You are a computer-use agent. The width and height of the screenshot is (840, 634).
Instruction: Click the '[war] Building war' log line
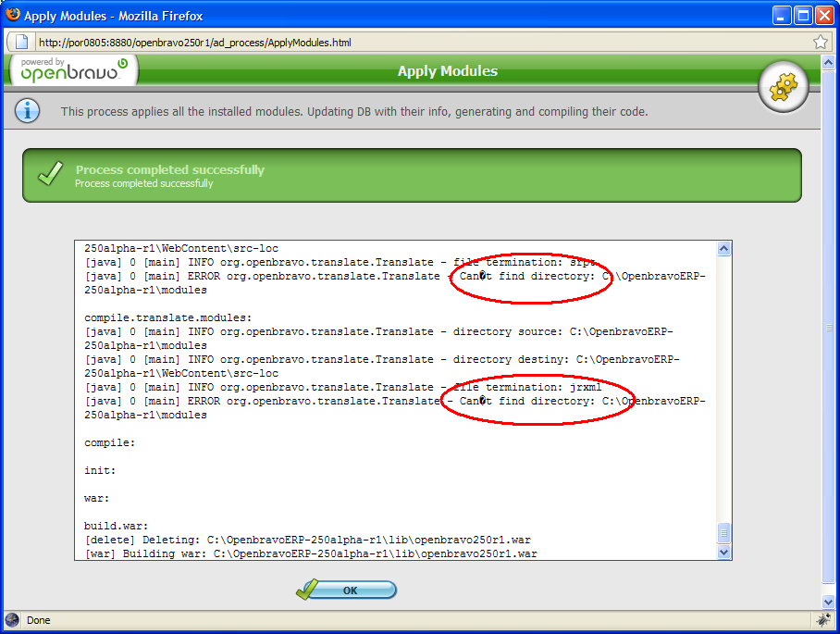[x=311, y=553]
